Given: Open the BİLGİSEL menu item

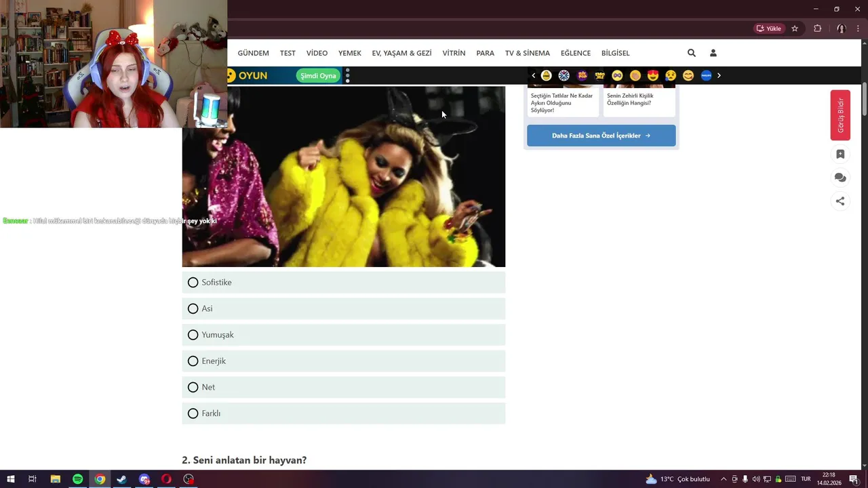Looking at the screenshot, I should (x=615, y=53).
